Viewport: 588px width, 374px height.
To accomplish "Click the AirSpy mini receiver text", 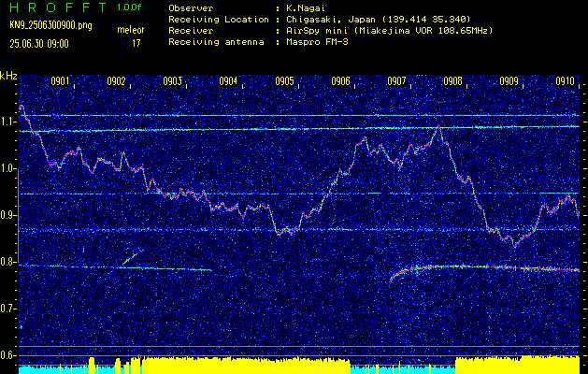I will tap(389, 31).
